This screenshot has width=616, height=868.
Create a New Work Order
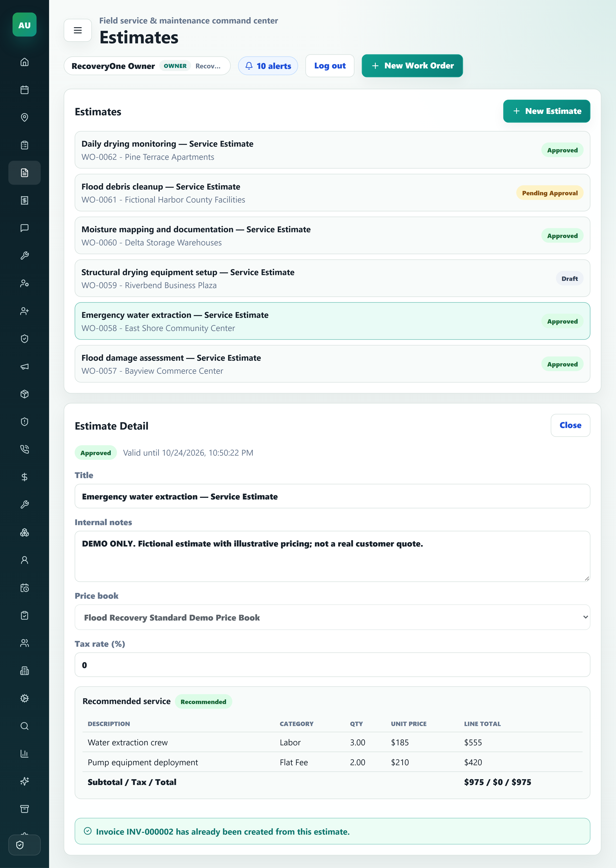pyautogui.click(x=412, y=66)
